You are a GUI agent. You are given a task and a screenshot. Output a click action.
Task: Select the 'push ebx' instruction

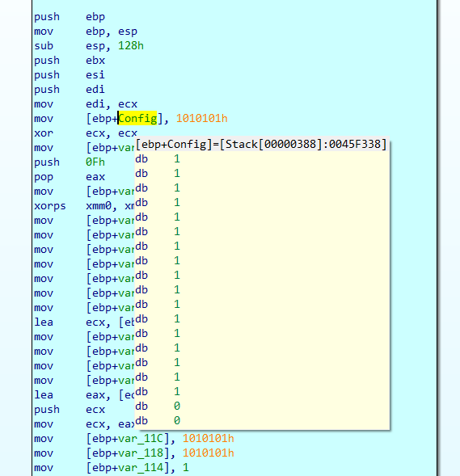coord(70,61)
